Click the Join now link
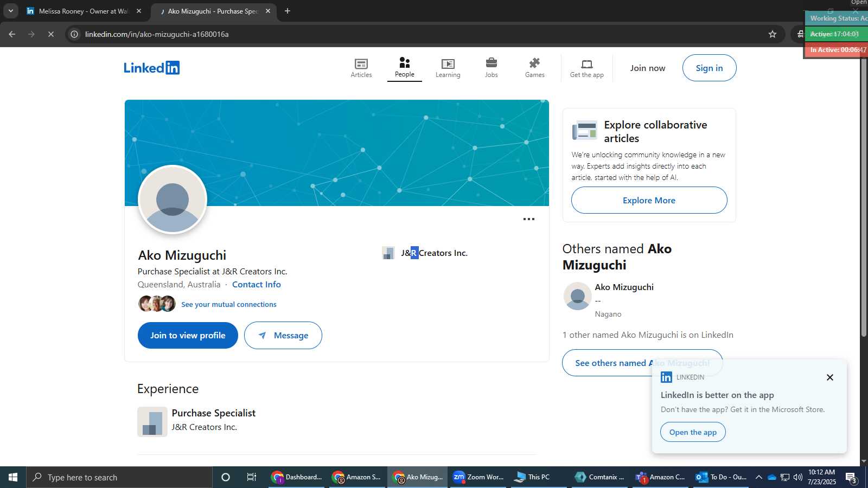 coord(648,68)
